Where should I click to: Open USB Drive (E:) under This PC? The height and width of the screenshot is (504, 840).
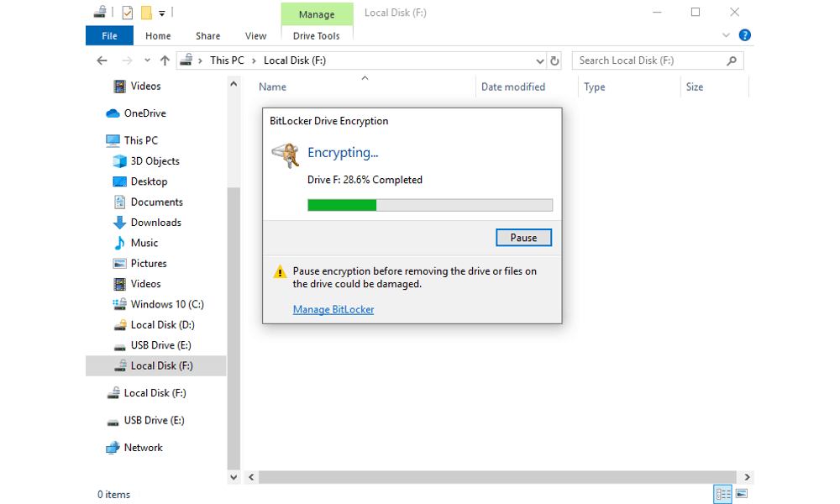pos(160,345)
